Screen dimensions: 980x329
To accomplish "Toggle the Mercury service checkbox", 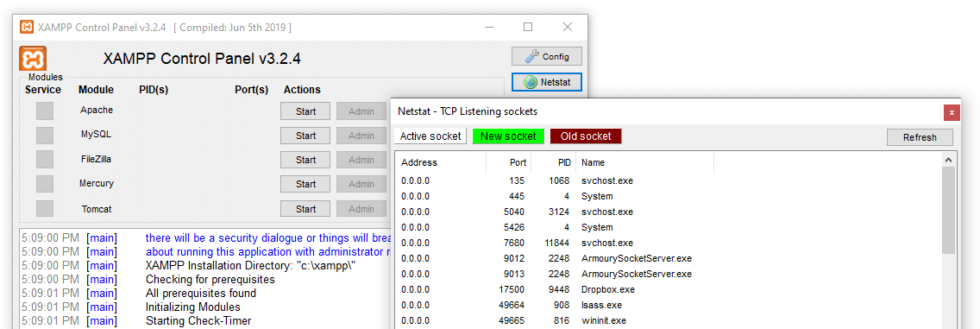I will pyautogui.click(x=45, y=184).
